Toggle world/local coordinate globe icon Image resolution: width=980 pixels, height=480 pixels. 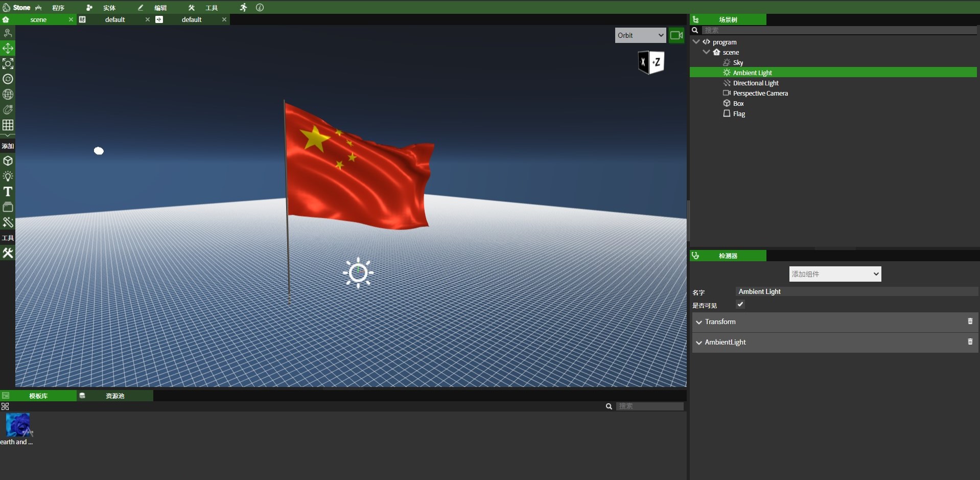click(8, 95)
